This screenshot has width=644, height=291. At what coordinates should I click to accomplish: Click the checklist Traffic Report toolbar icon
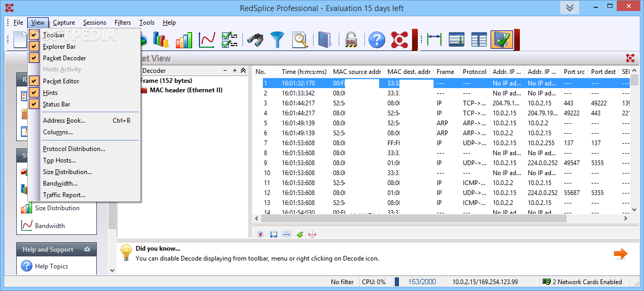229,40
